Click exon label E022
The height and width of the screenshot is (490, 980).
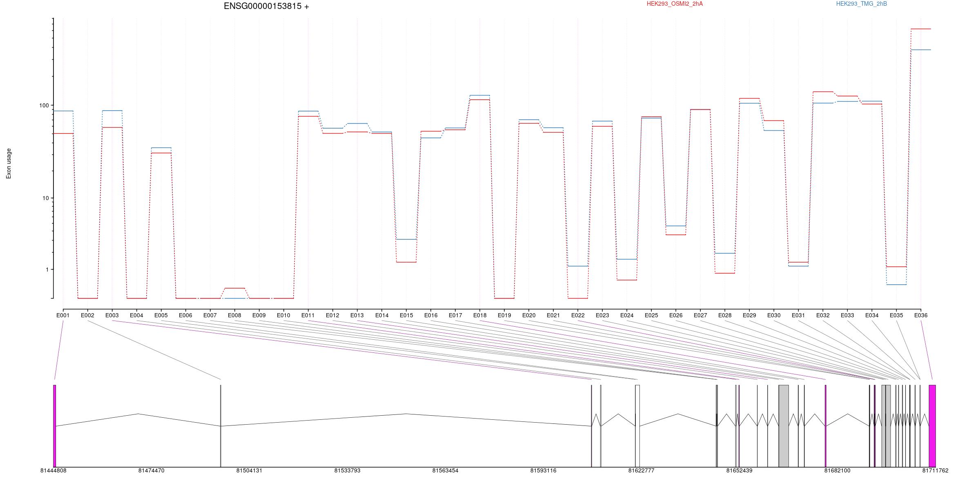click(x=578, y=315)
